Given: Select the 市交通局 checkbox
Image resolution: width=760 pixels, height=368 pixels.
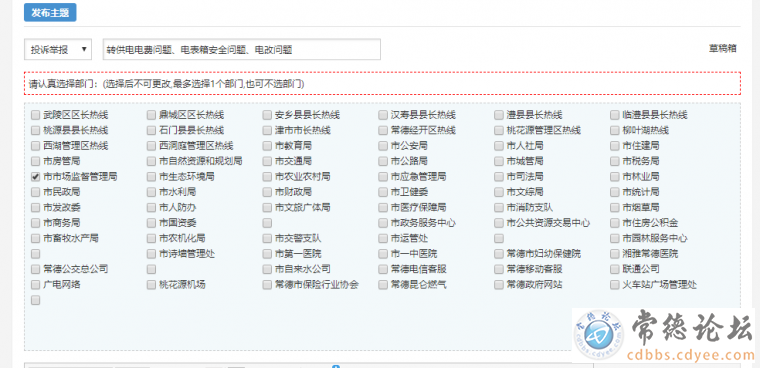Looking at the screenshot, I should point(267,161).
